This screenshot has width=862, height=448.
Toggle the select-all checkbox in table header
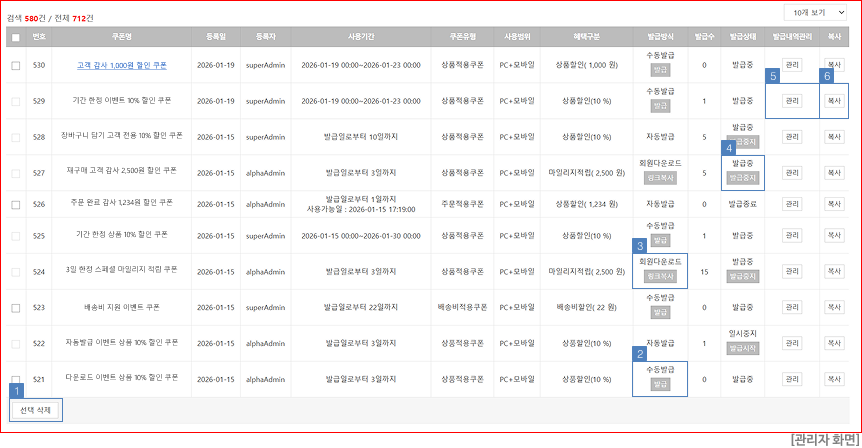15,37
